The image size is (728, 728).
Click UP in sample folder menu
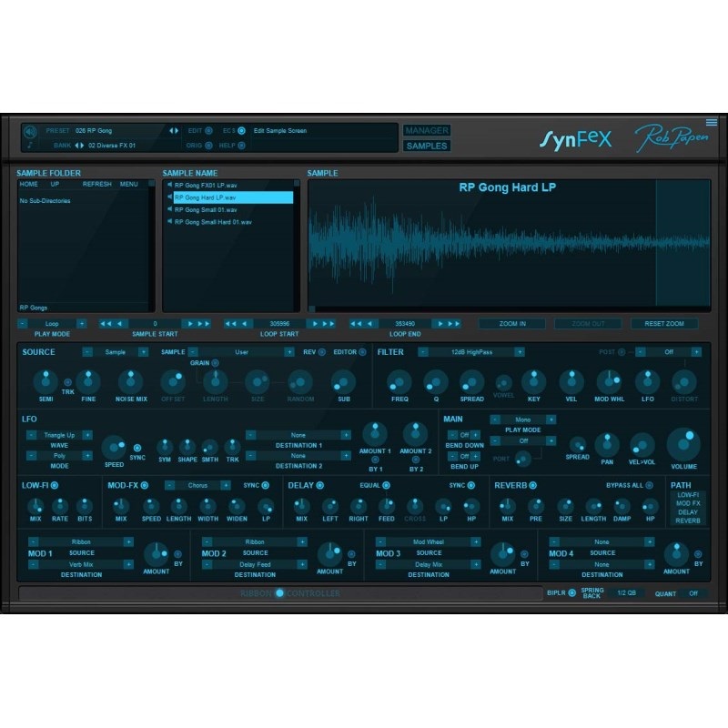pos(55,184)
